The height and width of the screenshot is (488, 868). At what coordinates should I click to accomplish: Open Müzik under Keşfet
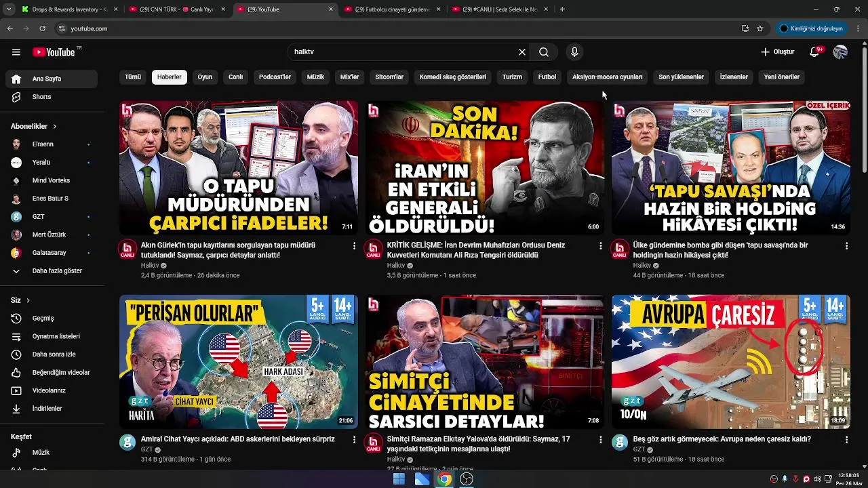pyautogui.click(x=52, y=453)
